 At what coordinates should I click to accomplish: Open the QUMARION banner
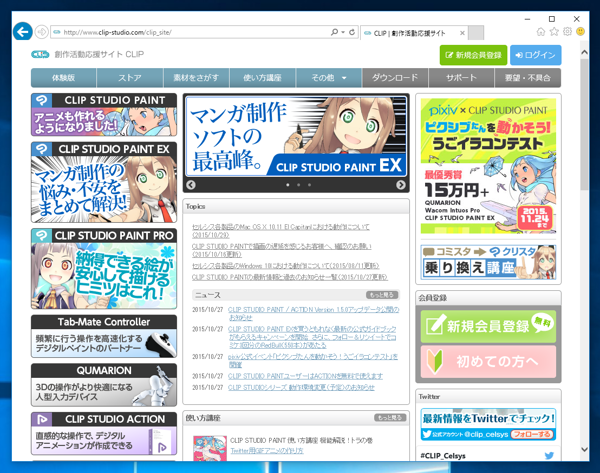[x=104, y=385]
